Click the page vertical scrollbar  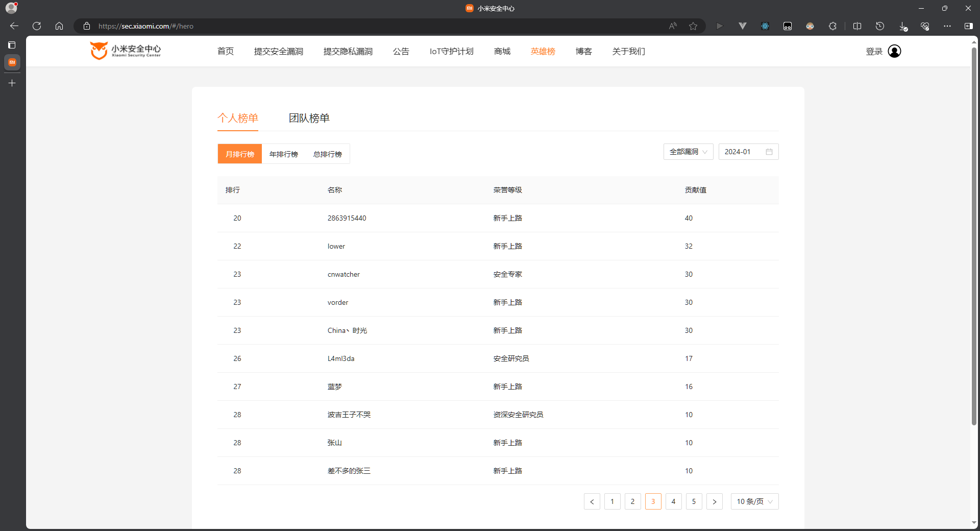tap(974, 236)
